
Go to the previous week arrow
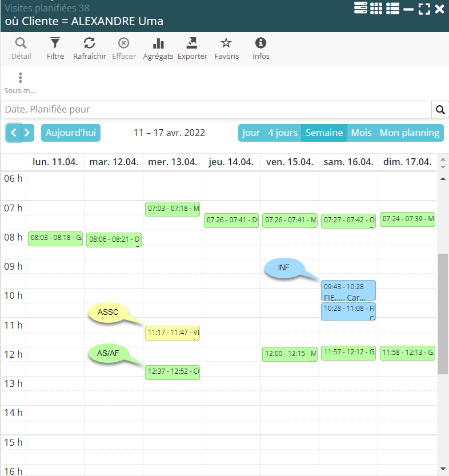click(x=14, y=133)
